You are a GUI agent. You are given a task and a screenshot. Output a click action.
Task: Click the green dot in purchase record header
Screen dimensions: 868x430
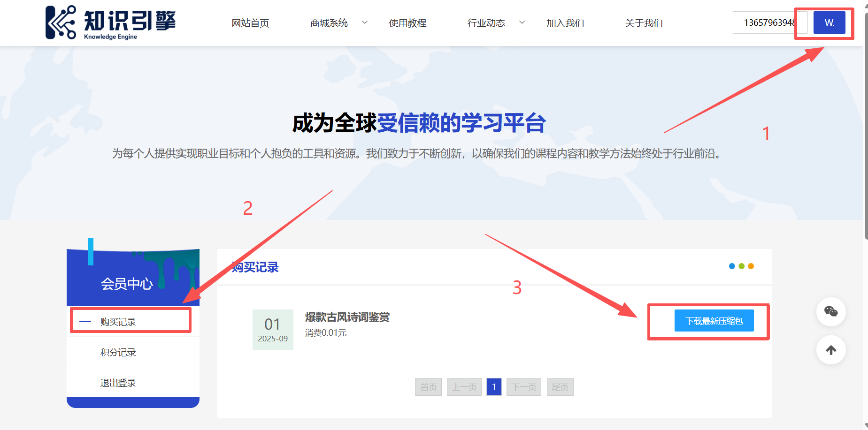[x=741, y=266]
